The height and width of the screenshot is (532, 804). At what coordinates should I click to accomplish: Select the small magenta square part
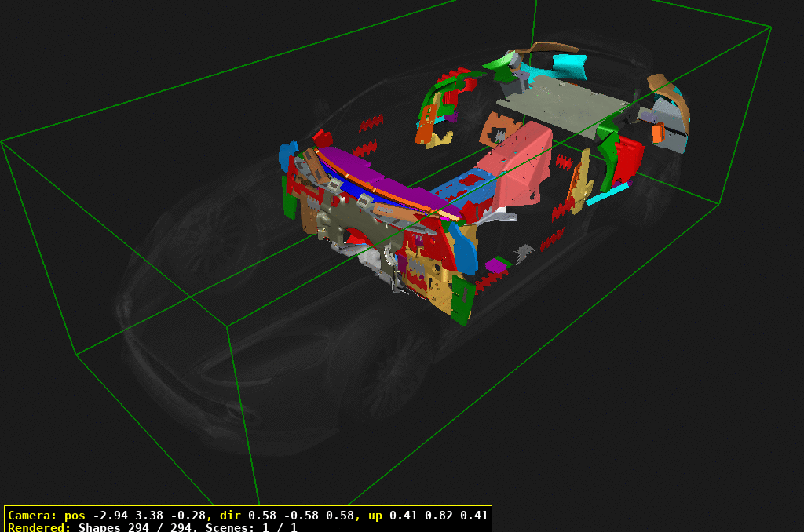pos(495,265)
